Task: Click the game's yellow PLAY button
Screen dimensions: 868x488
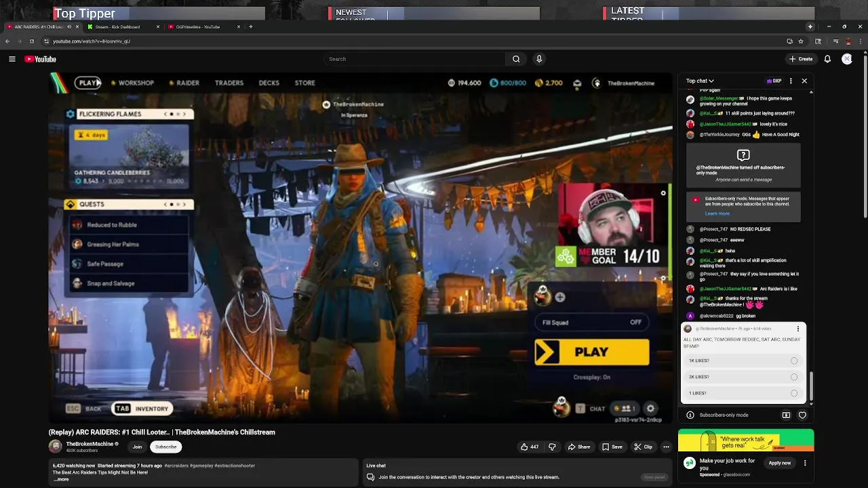Action: [x=592, y=352]
